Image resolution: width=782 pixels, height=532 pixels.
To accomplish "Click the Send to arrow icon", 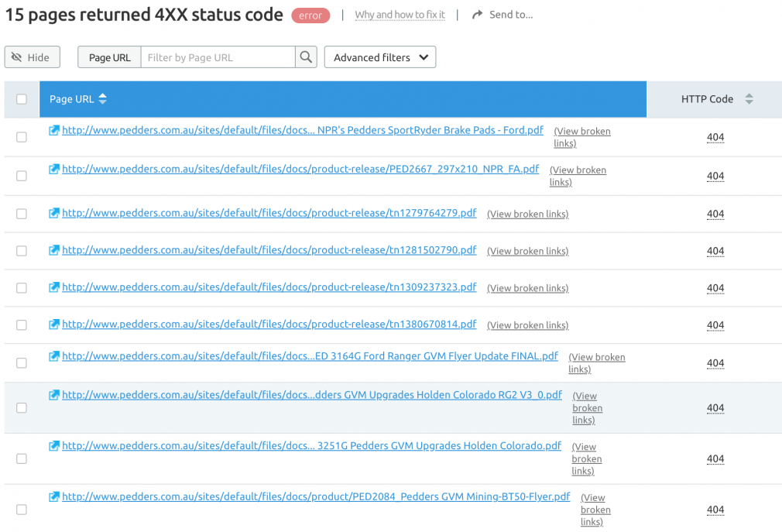I will 477,15.
